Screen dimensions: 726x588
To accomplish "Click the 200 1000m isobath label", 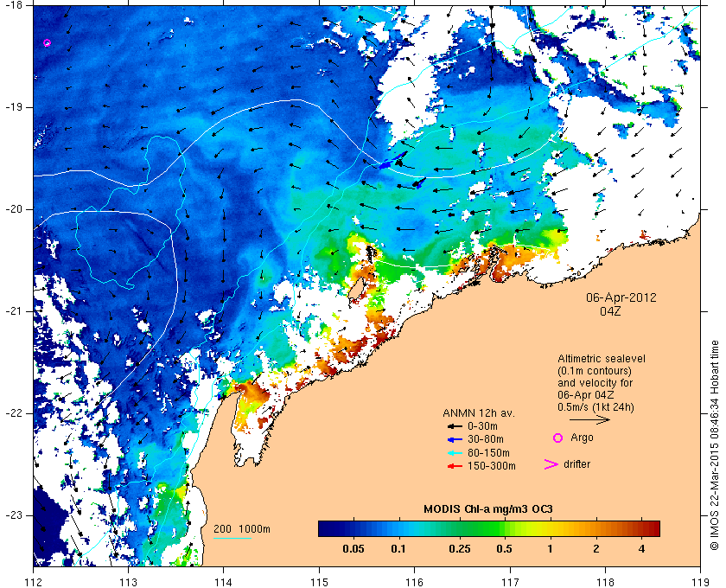I will 242,529.
